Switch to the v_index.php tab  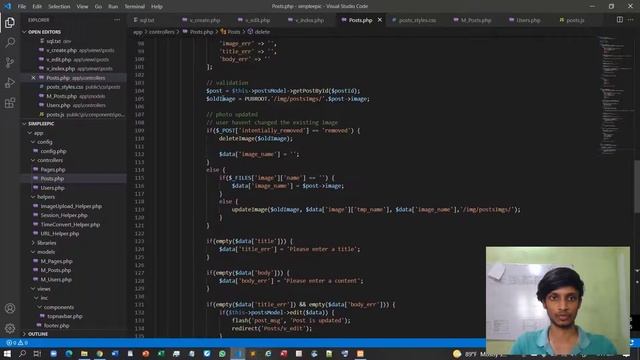click(310, 20)
